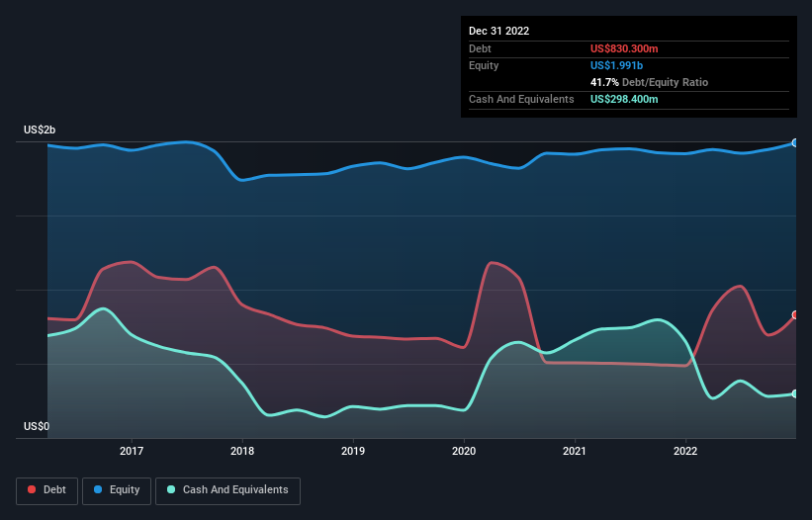Toggle Cash And Equivalents legend button
The width and height of the screenshot is (812, 520).
[227, 490]
